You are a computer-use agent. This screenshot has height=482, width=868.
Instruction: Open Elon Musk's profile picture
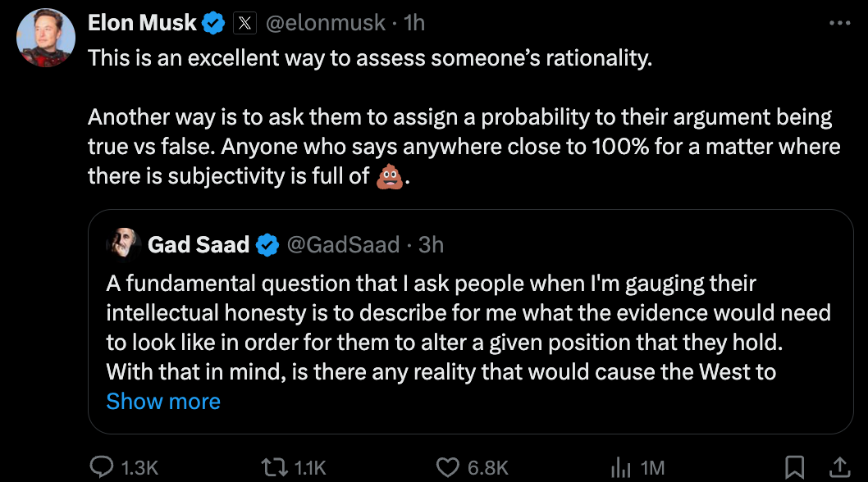click(46, 39)
